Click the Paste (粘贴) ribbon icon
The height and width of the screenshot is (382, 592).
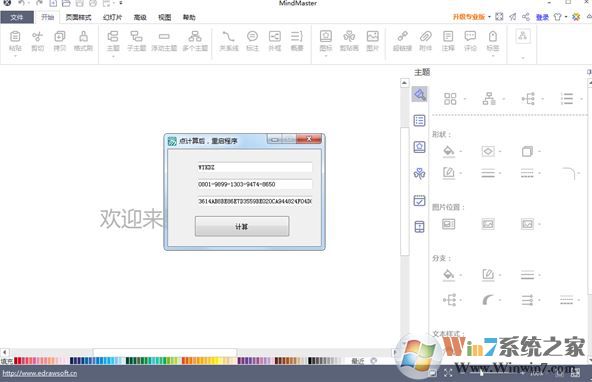point(15,41)
